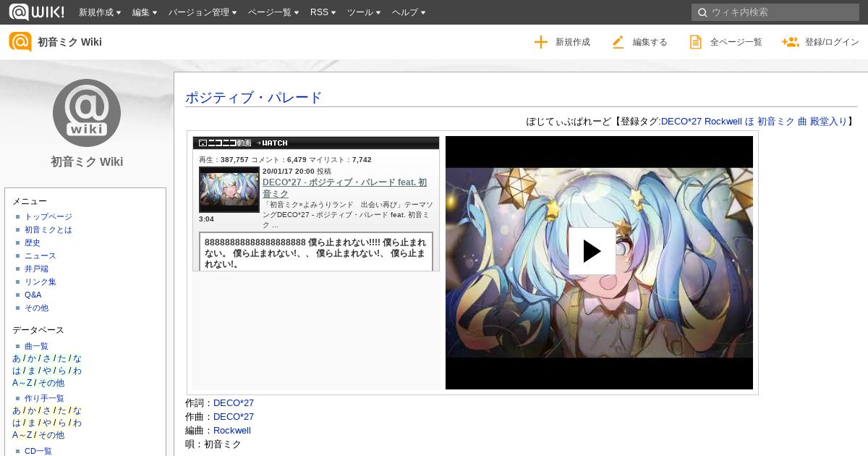Open the RSS dropdown menu

pyautogui.click(x=323, y=12)
